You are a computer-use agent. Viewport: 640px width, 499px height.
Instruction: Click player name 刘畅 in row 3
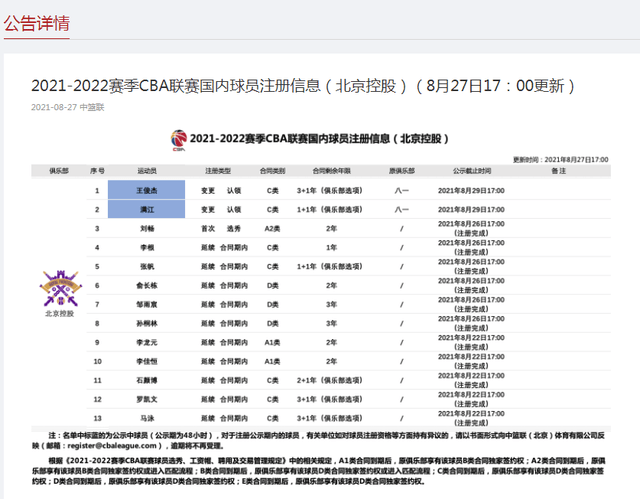(147, 228)
